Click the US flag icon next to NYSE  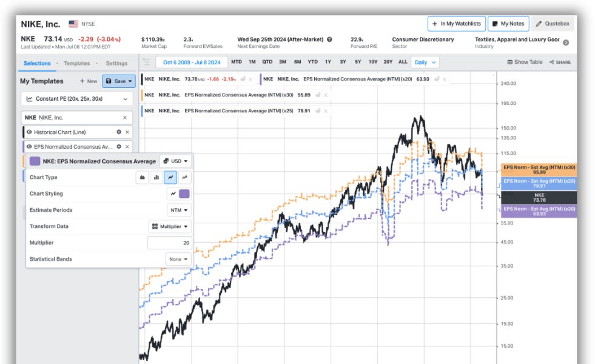point(73,24)
